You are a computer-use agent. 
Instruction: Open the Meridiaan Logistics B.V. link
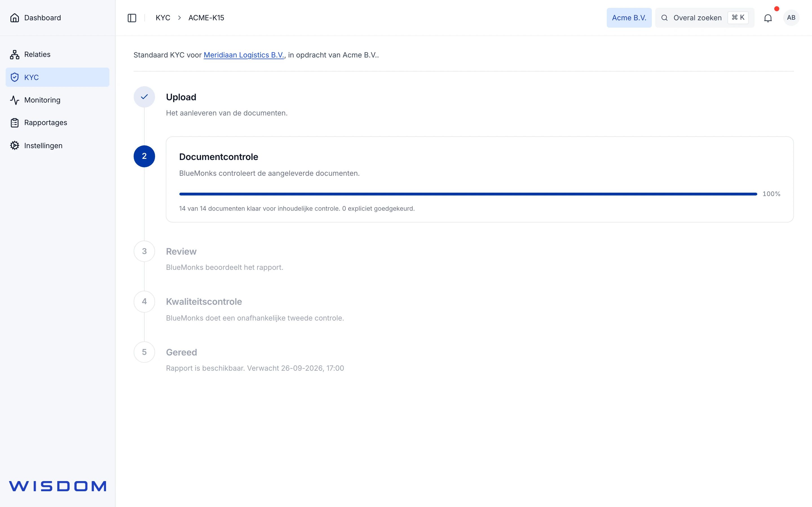point(244,55)
